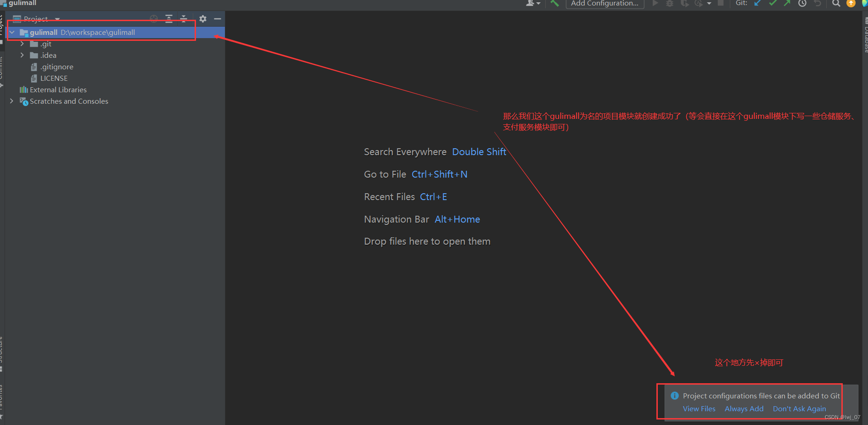Click the Ctrl+Shift+N shortcut text
This screenshot has height=425, width=868.
click(439, 174)
